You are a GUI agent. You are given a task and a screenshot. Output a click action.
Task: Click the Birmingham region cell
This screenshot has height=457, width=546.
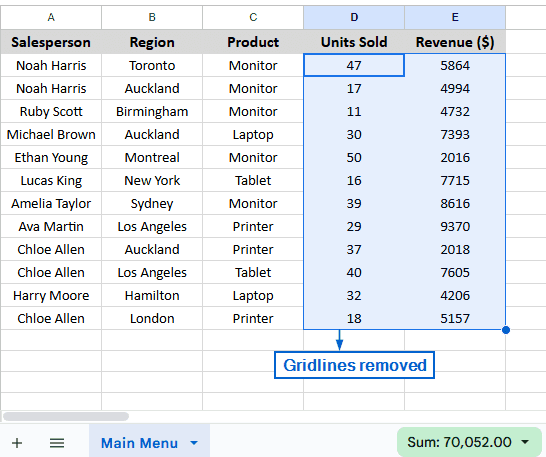pos(152,111)
